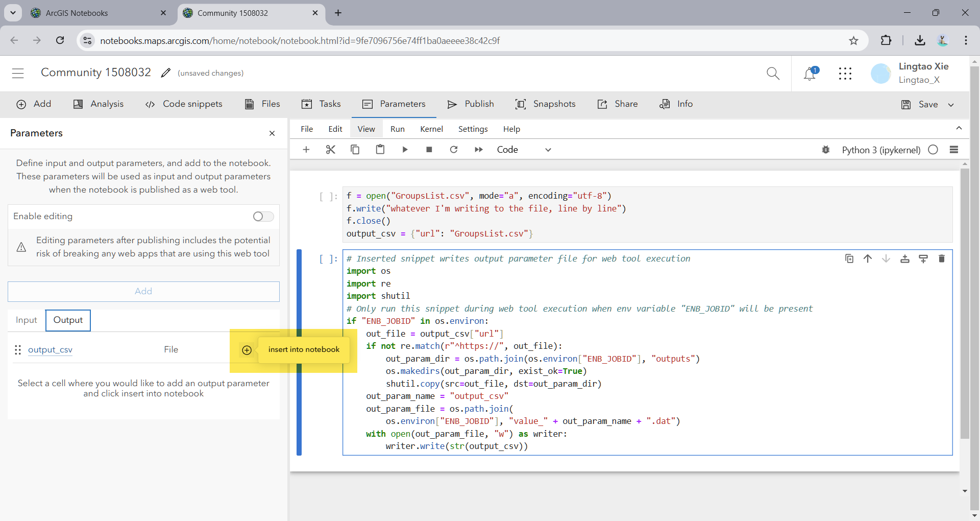This screenshot has height=521, width=980.
Task: Delete the snippet cell via trash icon
Action: (942, 258)
